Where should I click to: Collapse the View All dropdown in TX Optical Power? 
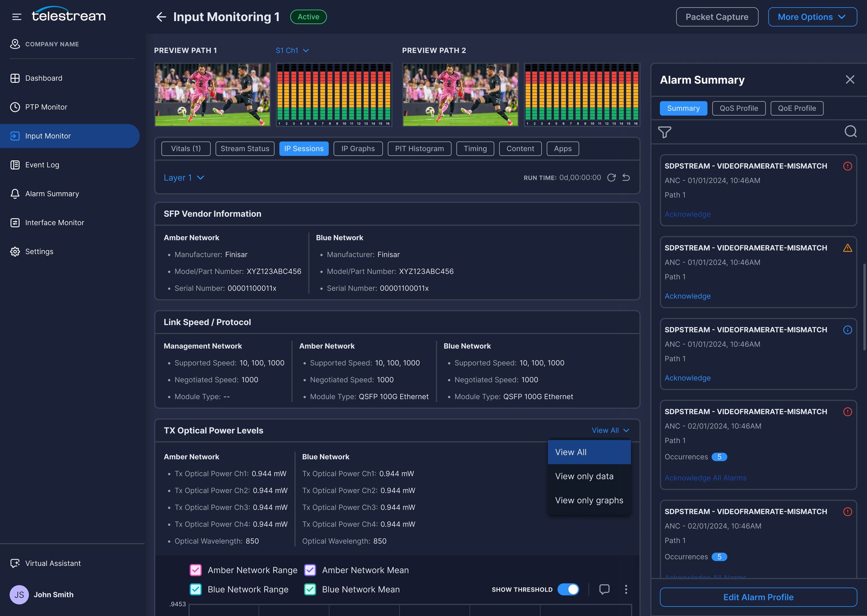(610, 430)
